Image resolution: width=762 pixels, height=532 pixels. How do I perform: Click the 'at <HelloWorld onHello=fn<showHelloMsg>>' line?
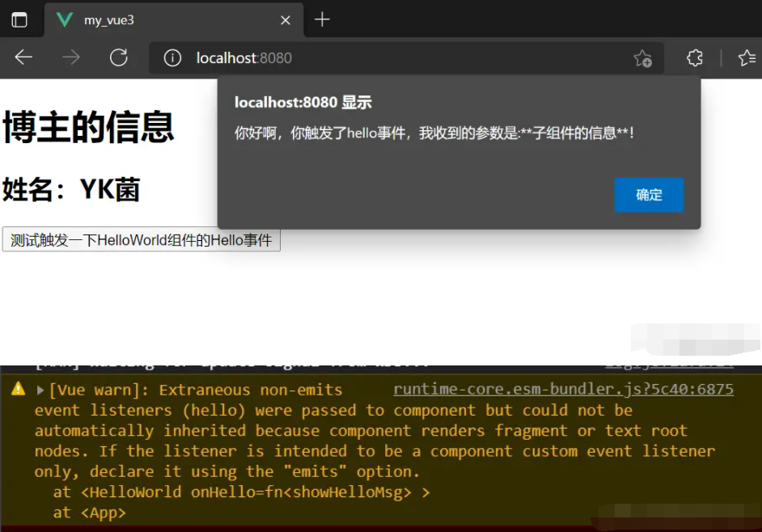(242, 492)
